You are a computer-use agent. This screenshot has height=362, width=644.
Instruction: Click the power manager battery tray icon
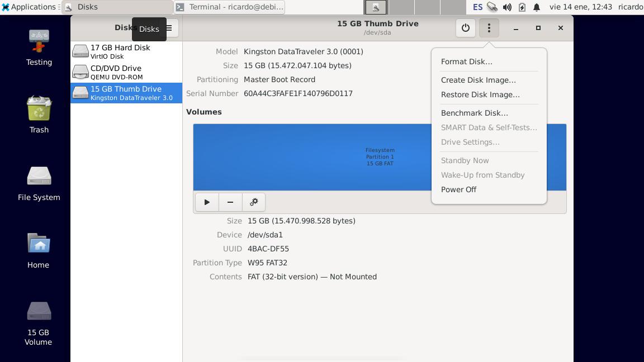pyautogui.click(x=522, y=7)
